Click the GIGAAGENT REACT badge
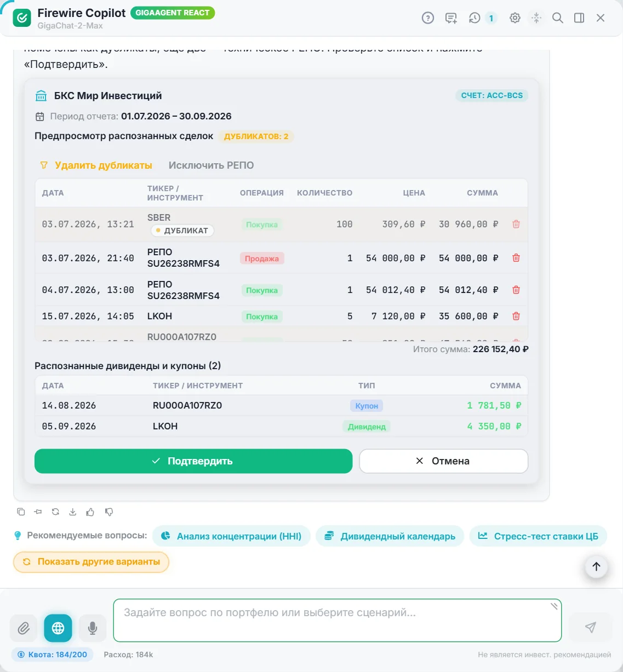This screenshot has height=672, width=623. 173,13
